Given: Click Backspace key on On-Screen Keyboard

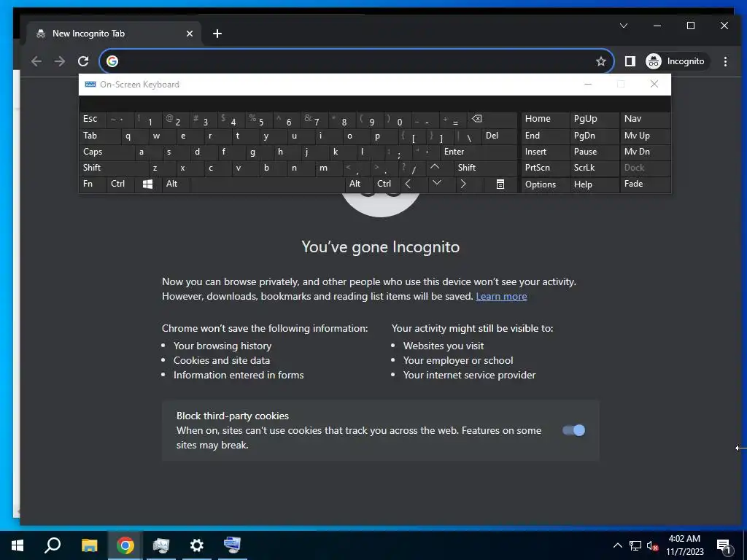Looking at the screenshot, I should click(492, 120).
